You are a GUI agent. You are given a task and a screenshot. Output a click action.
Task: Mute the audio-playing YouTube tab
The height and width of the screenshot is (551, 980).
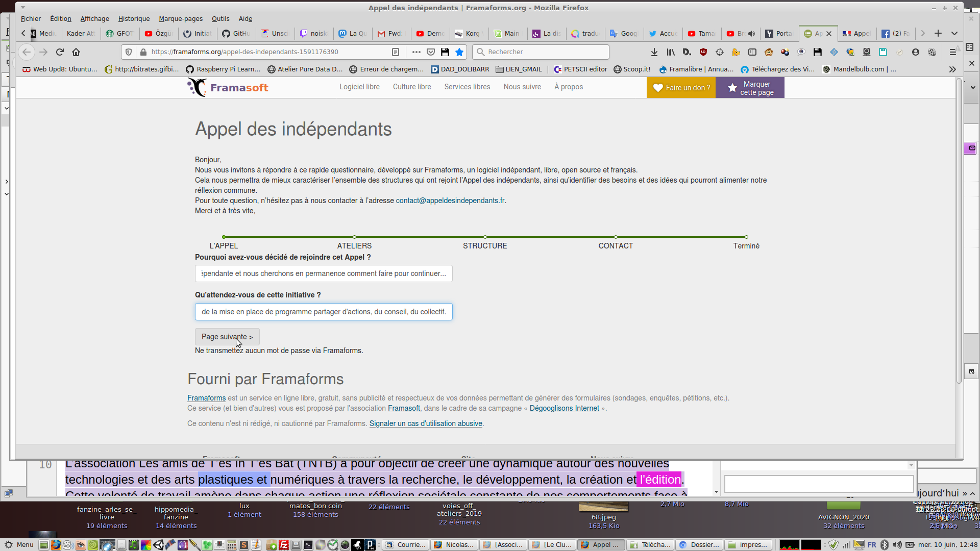[x=751, y=34]
